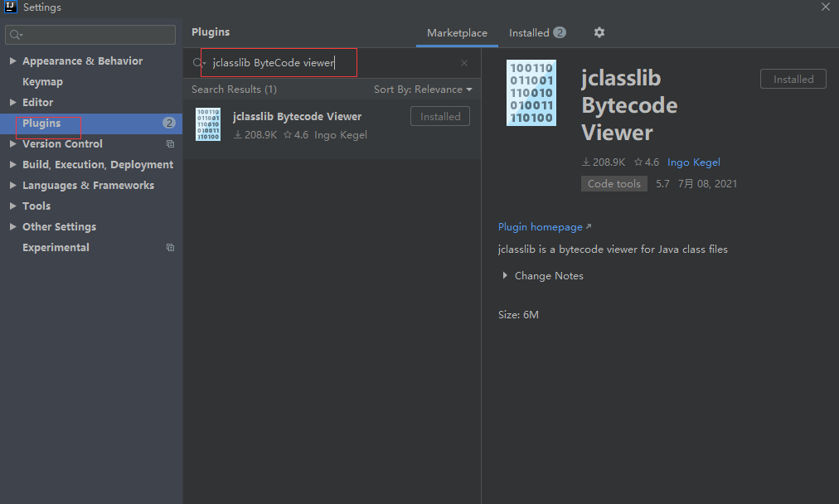Close the Settings window

click(x=825, y=7)
